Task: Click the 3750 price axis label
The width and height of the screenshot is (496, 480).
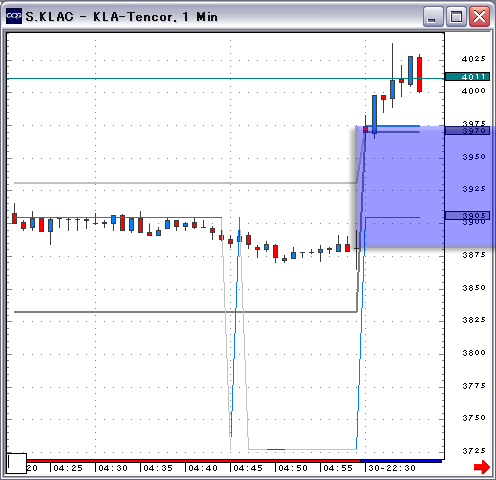Action: coord(473,418)
